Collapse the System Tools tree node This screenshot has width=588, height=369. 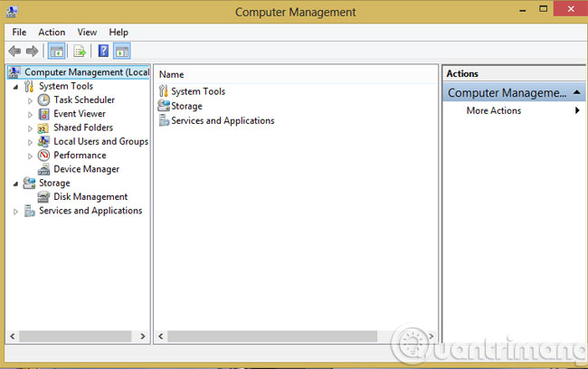(x=15, y=87)
